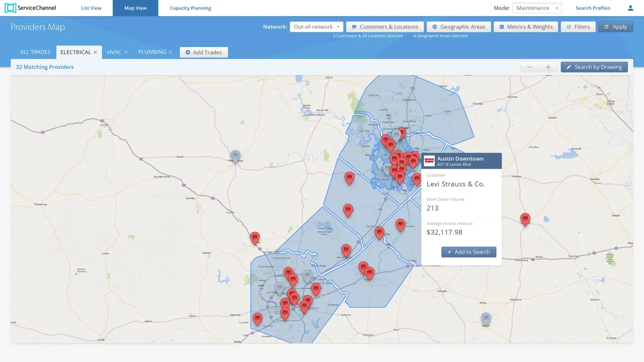Click the 3 Customers & 49 Locations Selected text
The width and height of the screenshot is (644, 362).
click(x=368, y=36)
